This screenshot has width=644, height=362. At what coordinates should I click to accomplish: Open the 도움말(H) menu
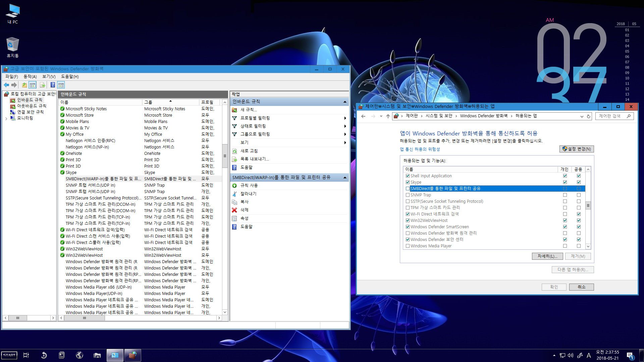pyautogui.click(x=70, y=77)
